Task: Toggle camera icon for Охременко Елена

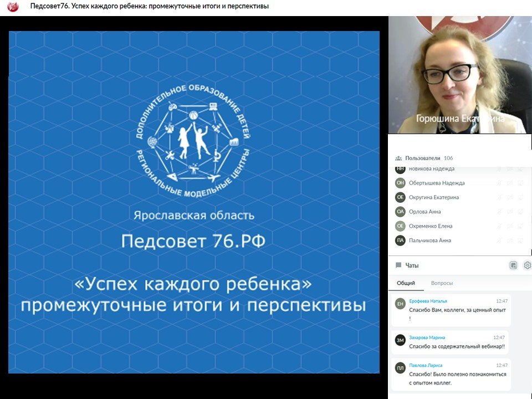Action: click(x=510, y=226)
